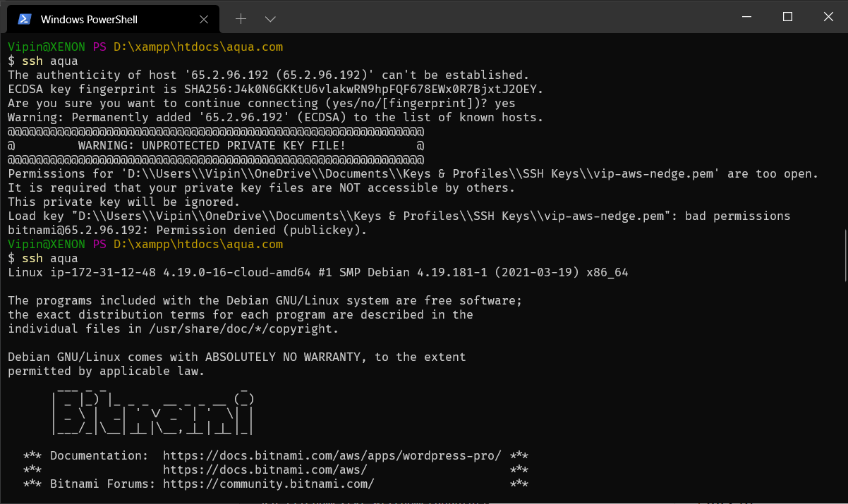Viewport: 848px width, 504px height.
Task: Click 'WARNING: UNPROTECTED PRIVATE KEY FILE!' text
Action: tap(212, 146)
